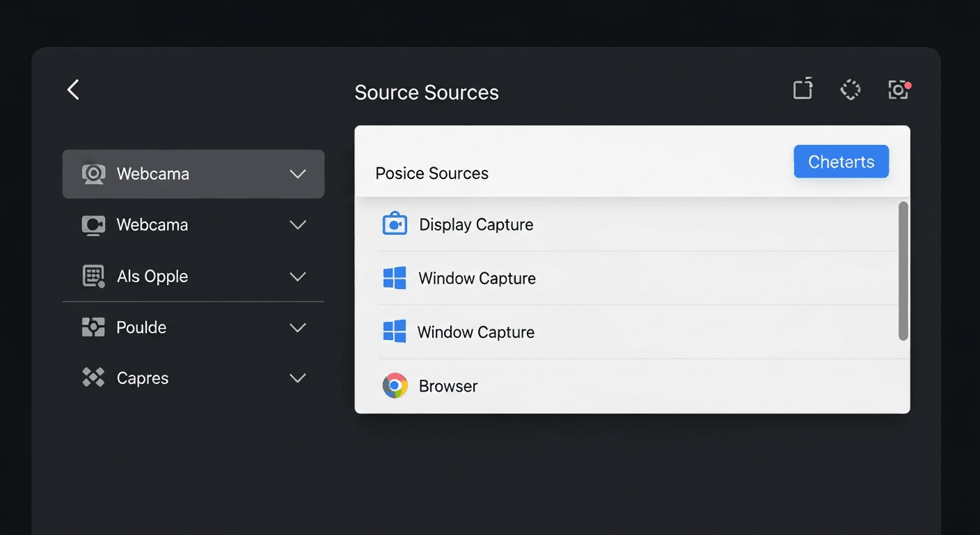The height and width of the screenshot is (535, 980).
Task: Click the circular spinner icon in the top bar
Action: pyautogui.click(x=850, y=89)
